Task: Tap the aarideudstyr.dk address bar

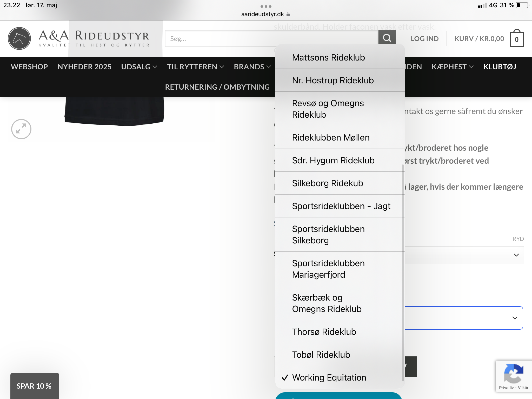Action: [x=265, y=14]
